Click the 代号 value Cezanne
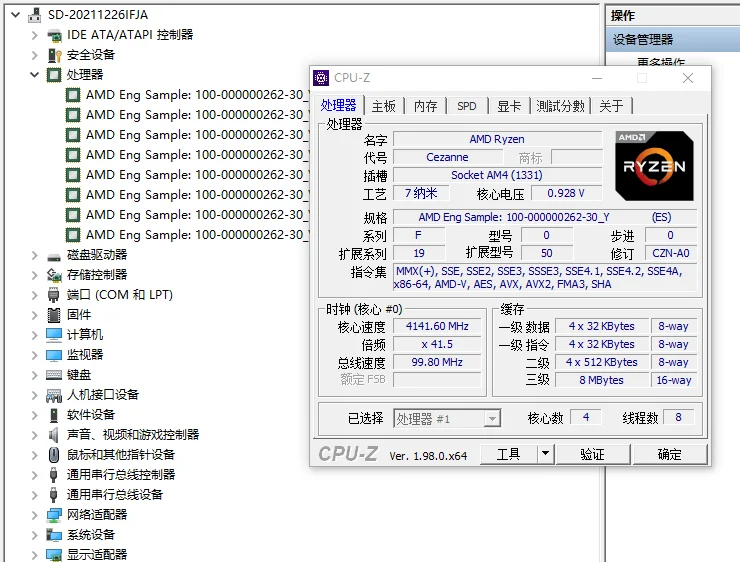Viewport: 740px width, 562px height. point(447,157)
